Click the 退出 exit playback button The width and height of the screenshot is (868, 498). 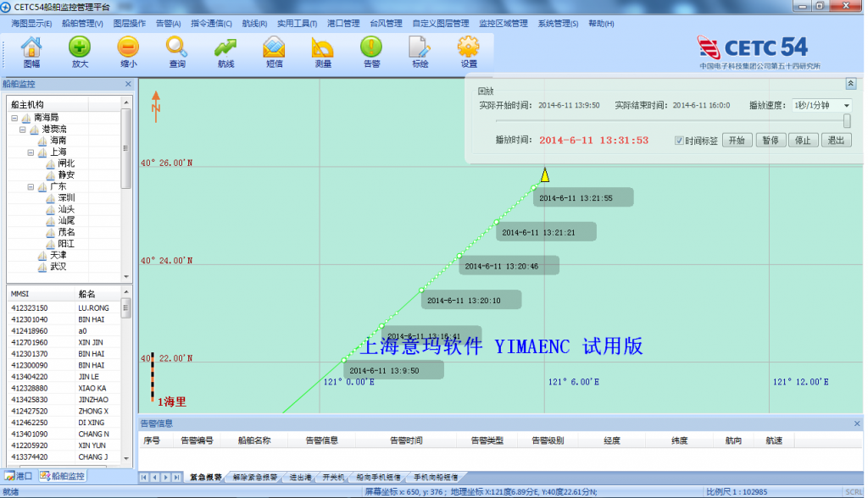click(x=836, y=141)
